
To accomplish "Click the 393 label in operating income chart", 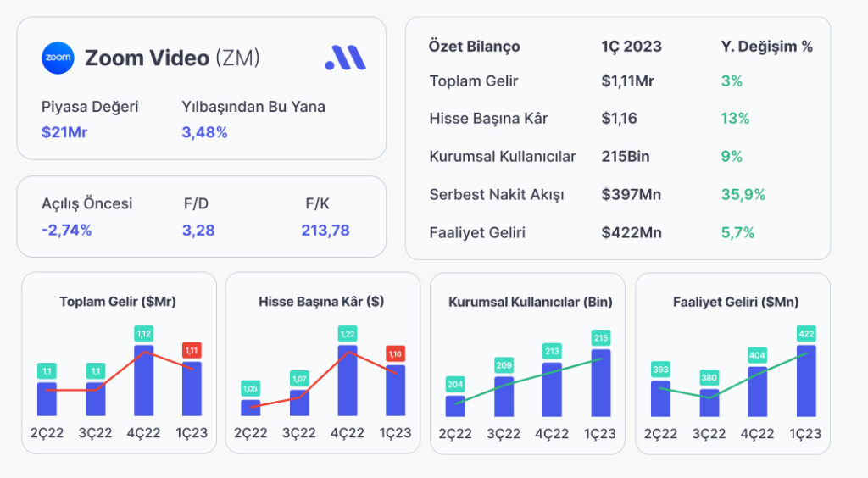I will click(660, 369).
